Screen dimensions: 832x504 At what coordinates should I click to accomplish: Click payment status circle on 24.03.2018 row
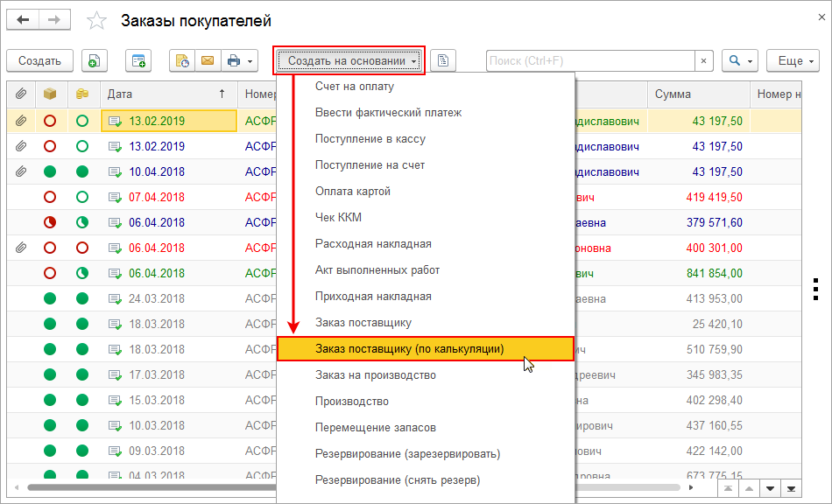82,298
